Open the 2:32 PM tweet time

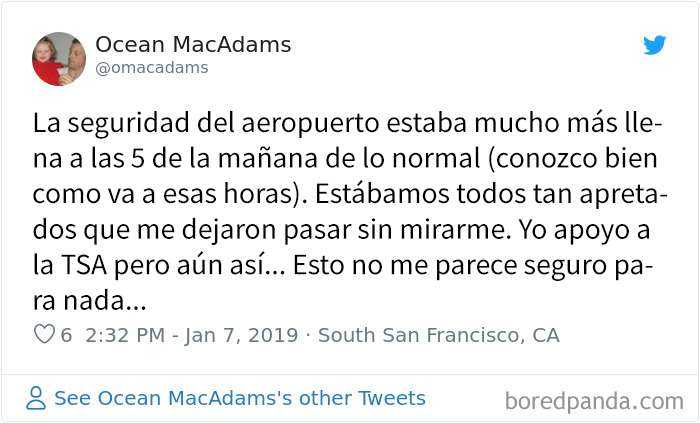pos(124,335)
